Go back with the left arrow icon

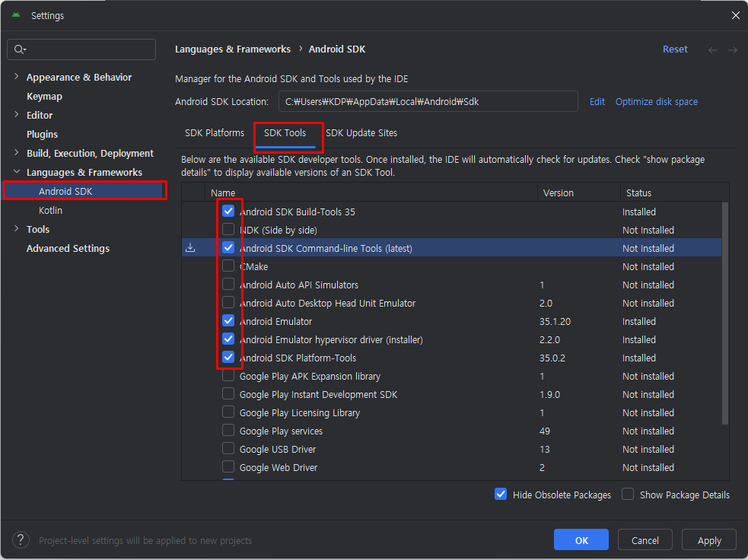pos(713,49)
